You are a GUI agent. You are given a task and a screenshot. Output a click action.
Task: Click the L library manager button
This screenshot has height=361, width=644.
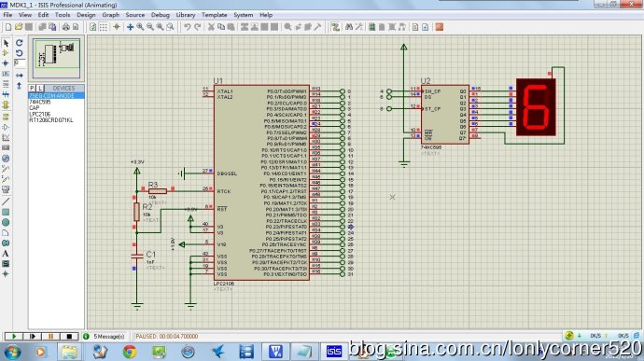tap(40, 88)
